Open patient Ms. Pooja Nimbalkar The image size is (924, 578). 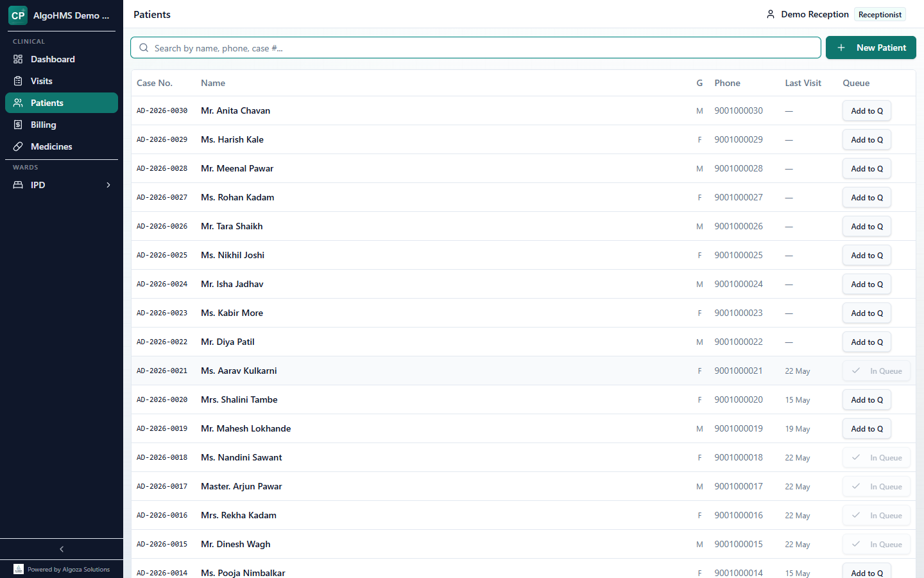click(x=243, y=572)
